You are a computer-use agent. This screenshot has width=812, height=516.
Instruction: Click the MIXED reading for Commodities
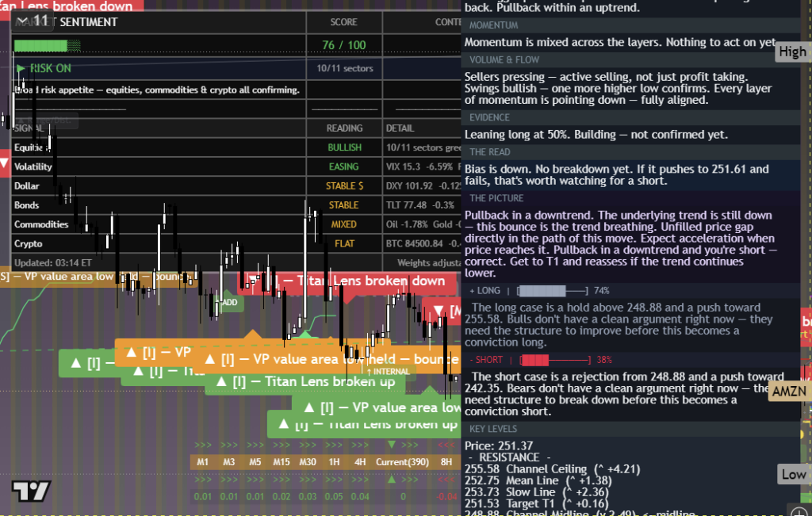click(x=344, y=224)
